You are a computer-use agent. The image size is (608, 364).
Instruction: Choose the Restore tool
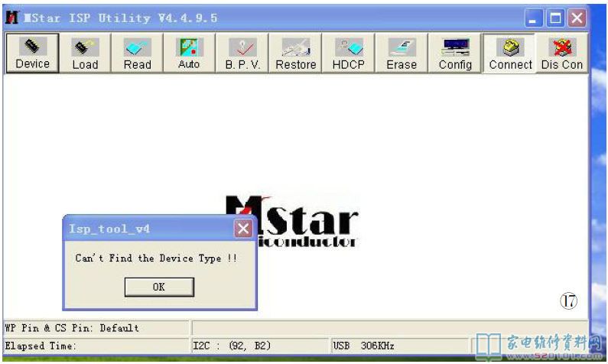[295, 54]
